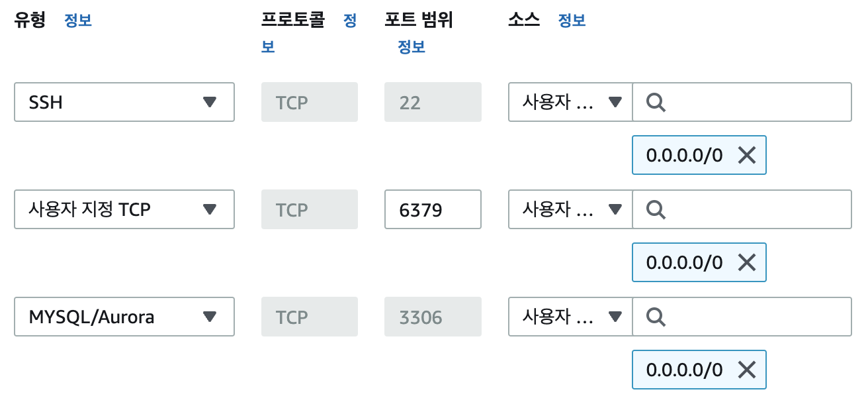Screen dimensions: 868x412
Task: Click the source search field for SSH rule
Action: pyautogui.click(x=742, y=102)
